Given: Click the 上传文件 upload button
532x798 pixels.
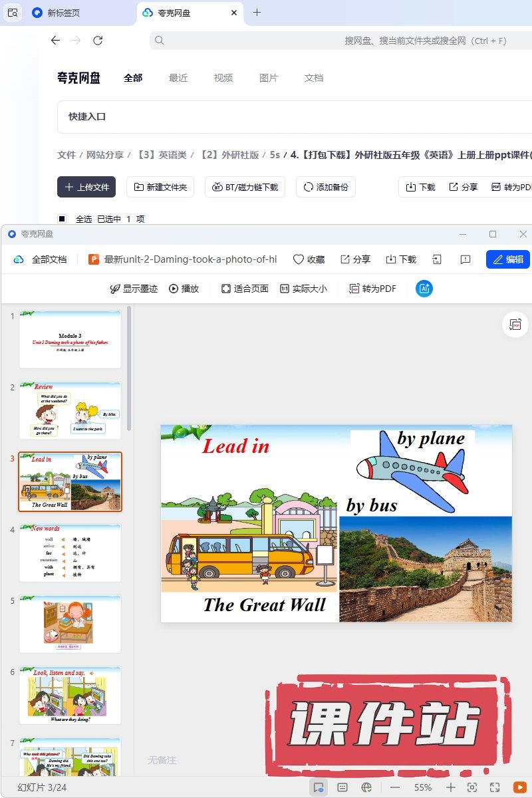Looking at the screenshot, I should click(86, 187).
